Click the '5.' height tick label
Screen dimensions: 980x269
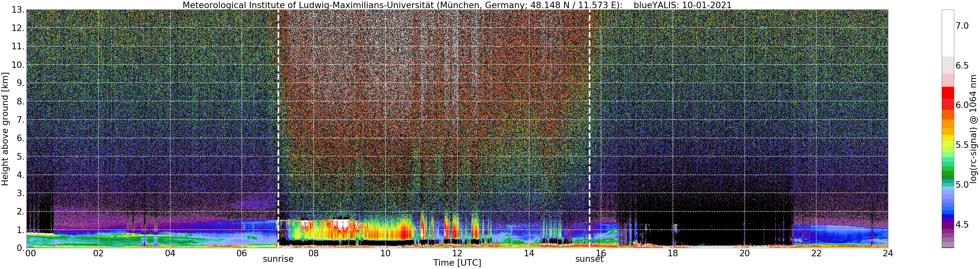(20, 156)
